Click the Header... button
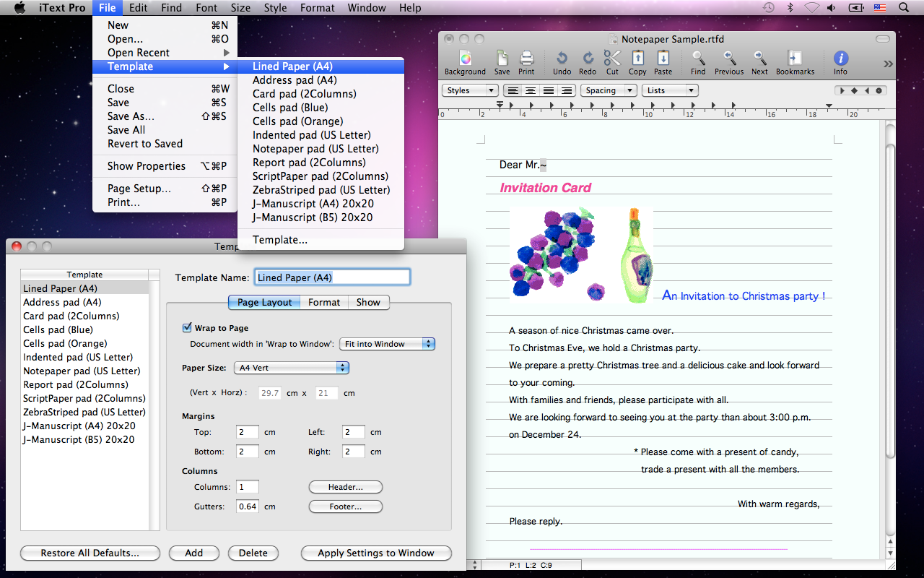The width and height of the screenshot is (924, 578). [346, 487]
